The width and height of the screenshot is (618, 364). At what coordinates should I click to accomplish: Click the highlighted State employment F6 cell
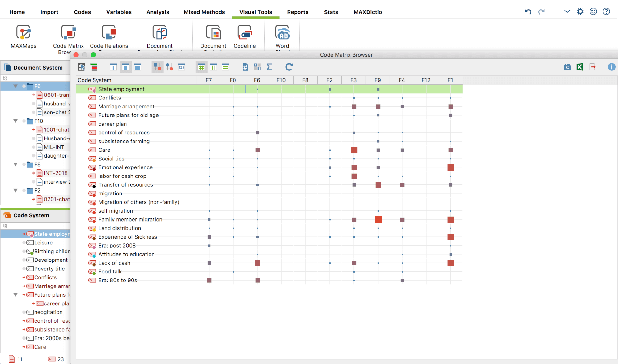(x=257, y=89)
